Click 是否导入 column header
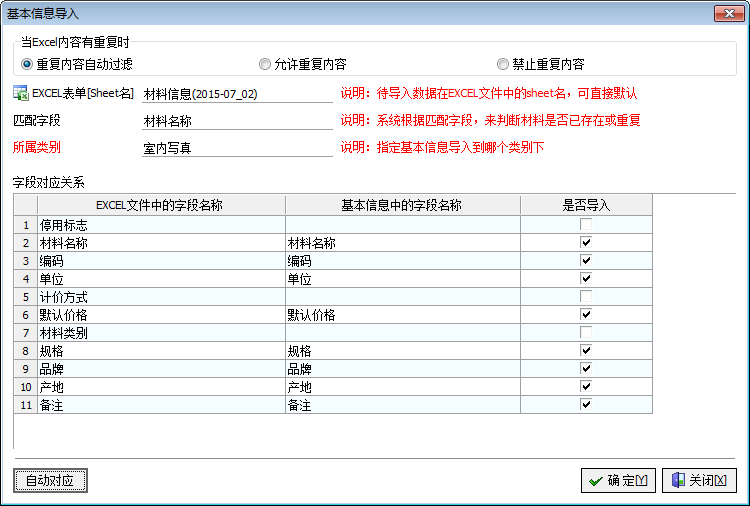Image resolution: width=750 pixels, height=506 pixels. pyautogui.click(x=586, y=205)
